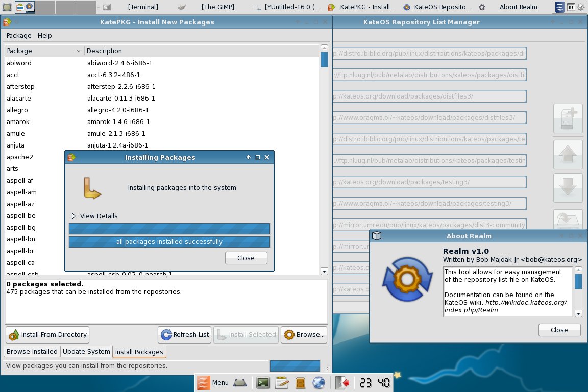Switch to the Update System tab

pyautogui.click(x=86, y=352)
